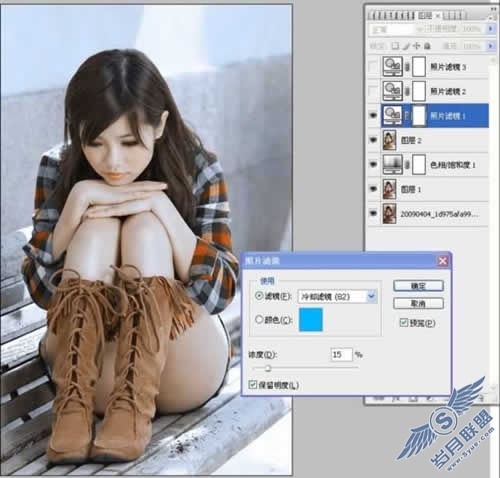Select the layer mask of 照片滤镜 1

(419, 116)
